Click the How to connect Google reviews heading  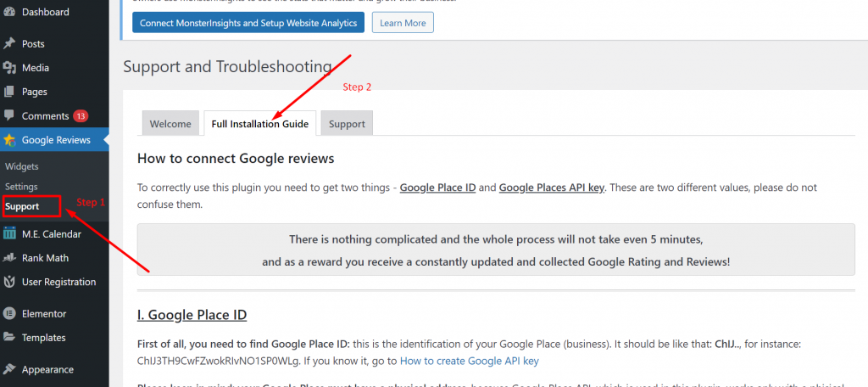coord(236,159)
